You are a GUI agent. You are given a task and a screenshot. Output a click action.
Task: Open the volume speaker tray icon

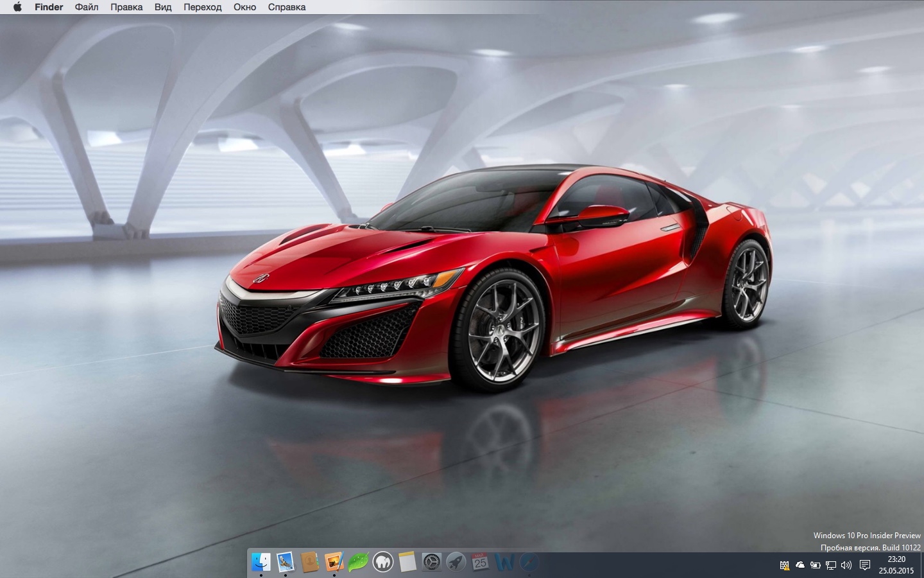tap(846, 565)
